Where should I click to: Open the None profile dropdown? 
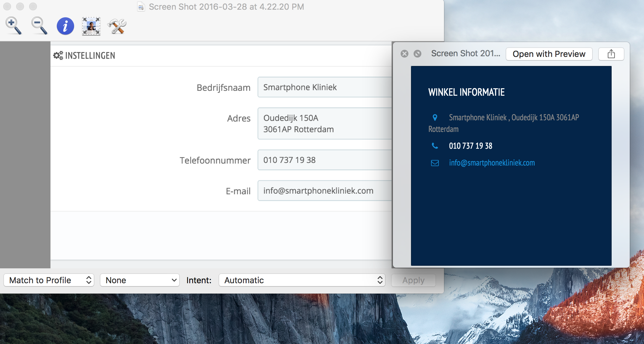pos(140,280)
